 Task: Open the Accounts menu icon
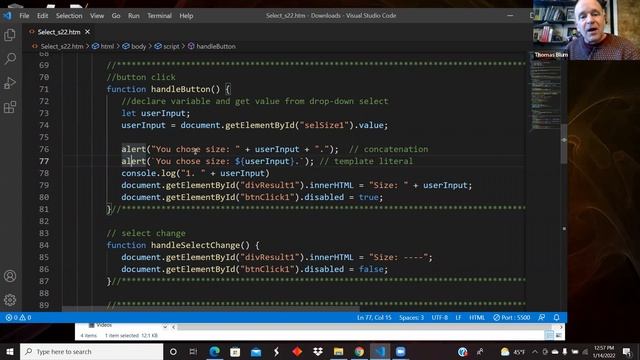[10, 276]
